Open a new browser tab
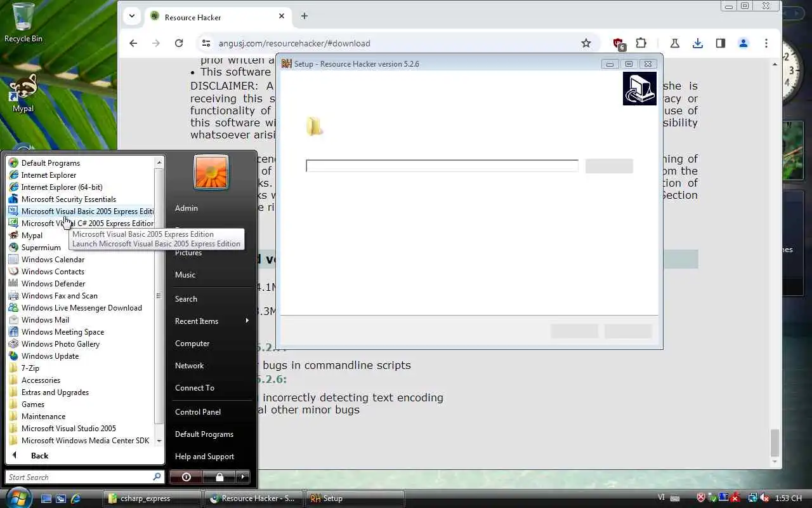812x508 pixels. click(304, 17)
